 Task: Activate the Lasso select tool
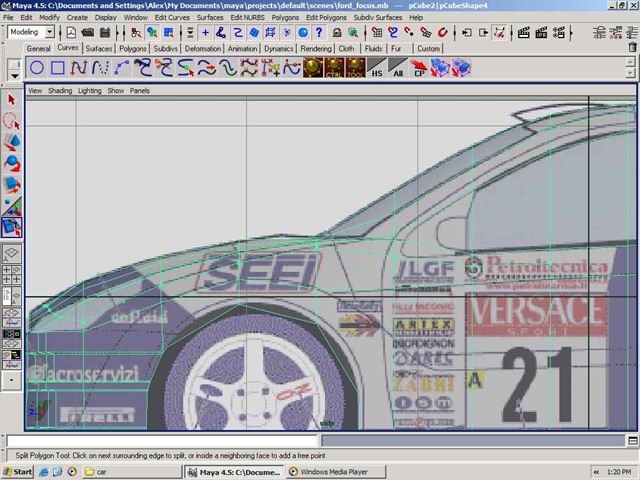(x=12, y=121)
